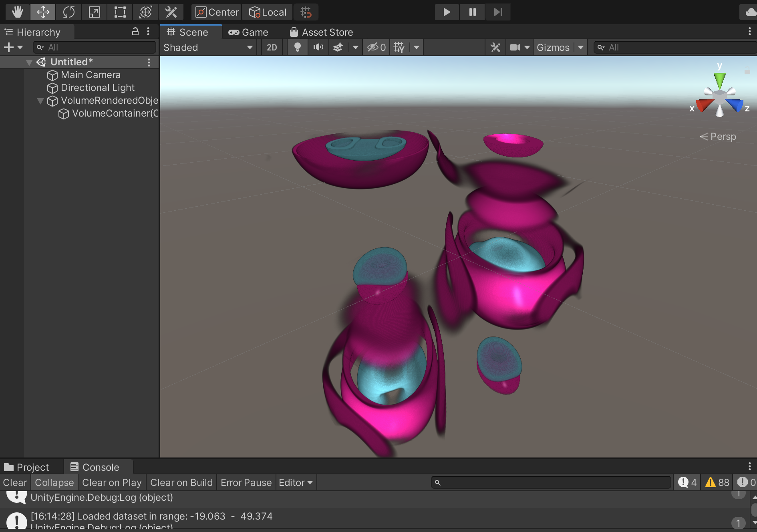Click the red X axis cone

pos(704,106)
